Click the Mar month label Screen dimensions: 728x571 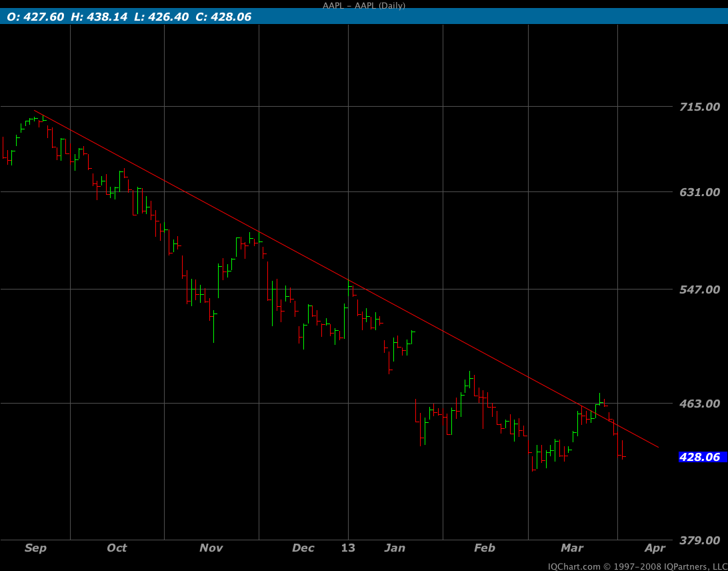[x=572, y=548]
